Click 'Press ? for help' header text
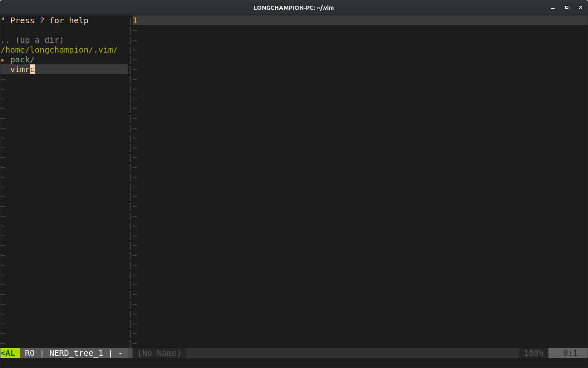Viewport: 588px width, 368px height. tap(45, 20)
